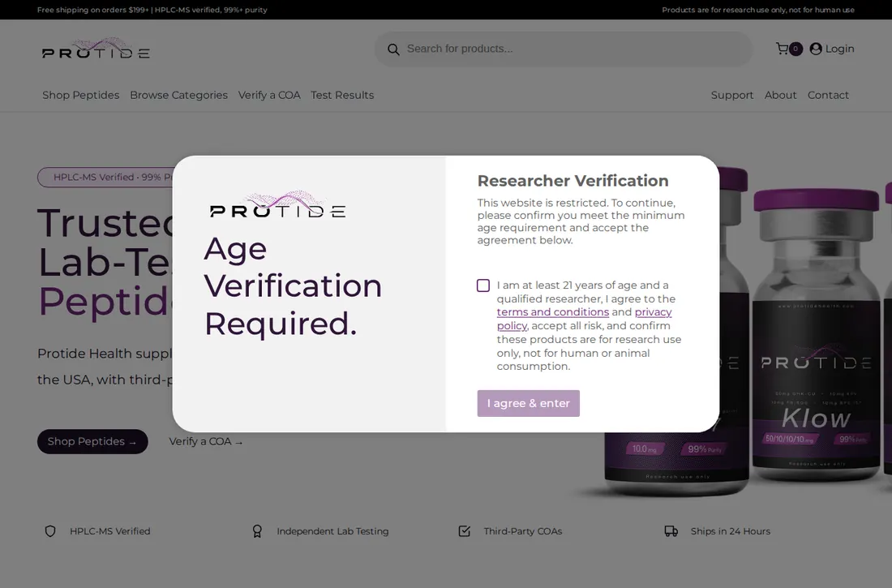The image size is (892, 588).
Task: Open the About menu item
Action: 780,95
